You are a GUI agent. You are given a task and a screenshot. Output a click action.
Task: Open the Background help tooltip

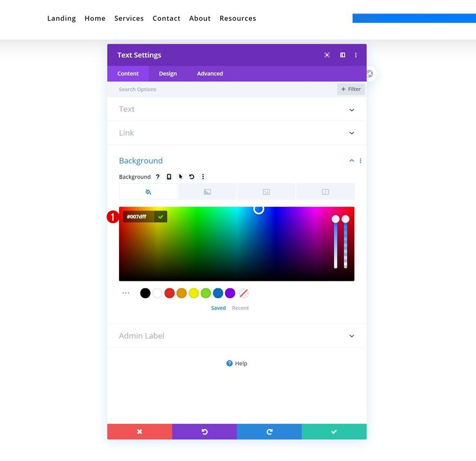point(157,176)
